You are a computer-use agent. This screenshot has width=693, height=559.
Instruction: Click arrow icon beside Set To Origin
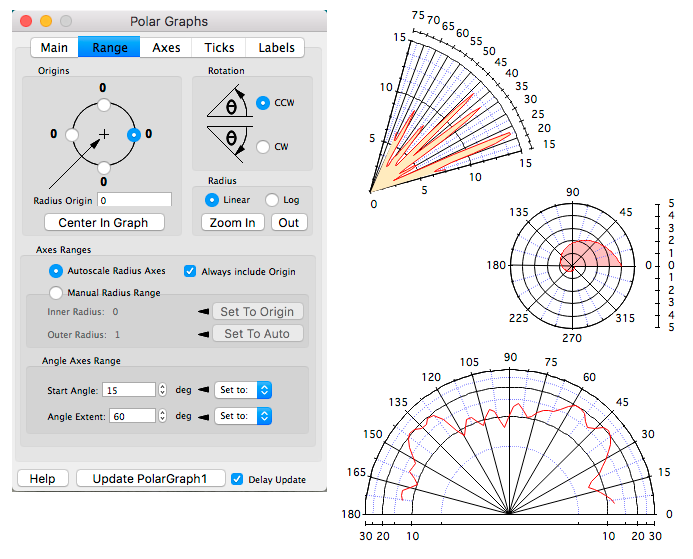(x=203, y=312)
